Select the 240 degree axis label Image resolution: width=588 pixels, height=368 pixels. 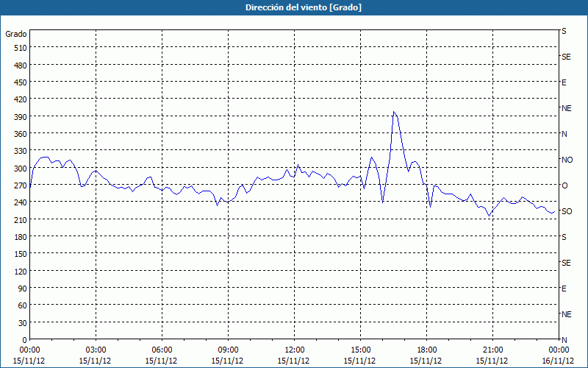pos(21,202)
